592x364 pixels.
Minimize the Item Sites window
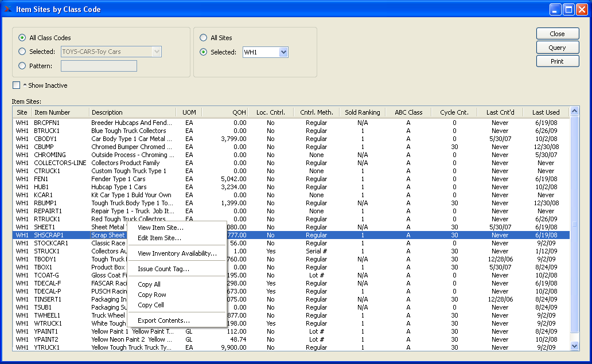[555, 9]
